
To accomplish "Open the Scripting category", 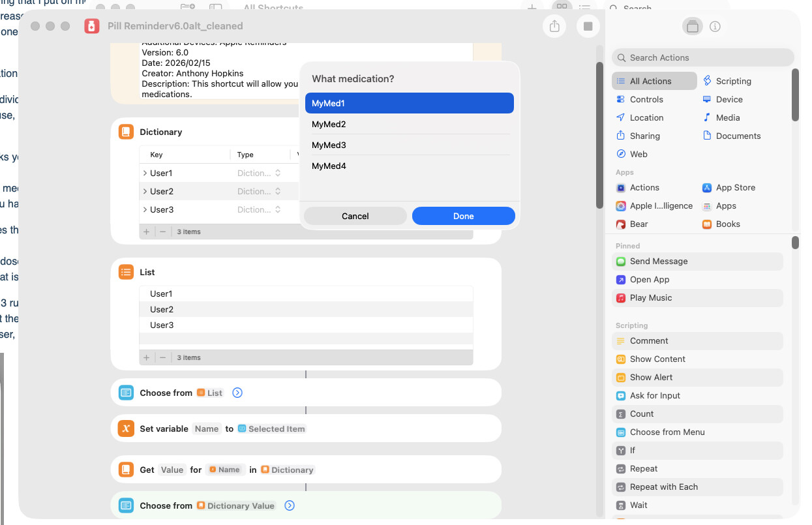I will pos(733,82).
